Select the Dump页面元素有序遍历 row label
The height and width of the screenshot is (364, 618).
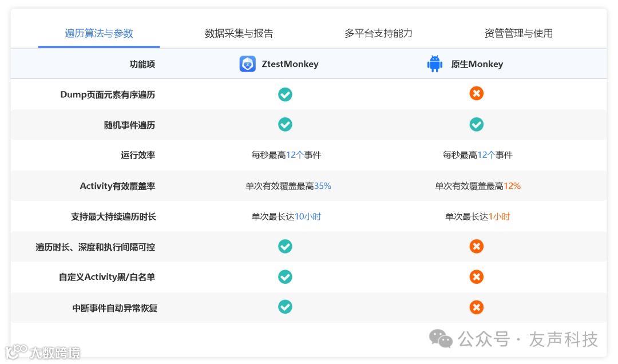(x=108, y=94)
